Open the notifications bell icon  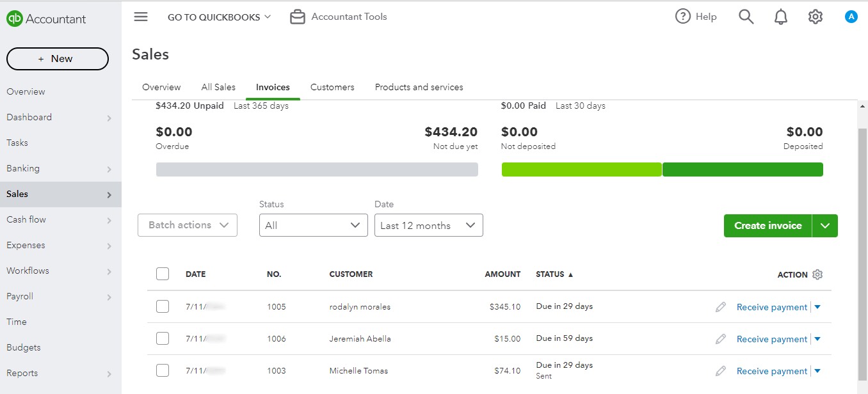pyautogui.click(x=781, y=17)
